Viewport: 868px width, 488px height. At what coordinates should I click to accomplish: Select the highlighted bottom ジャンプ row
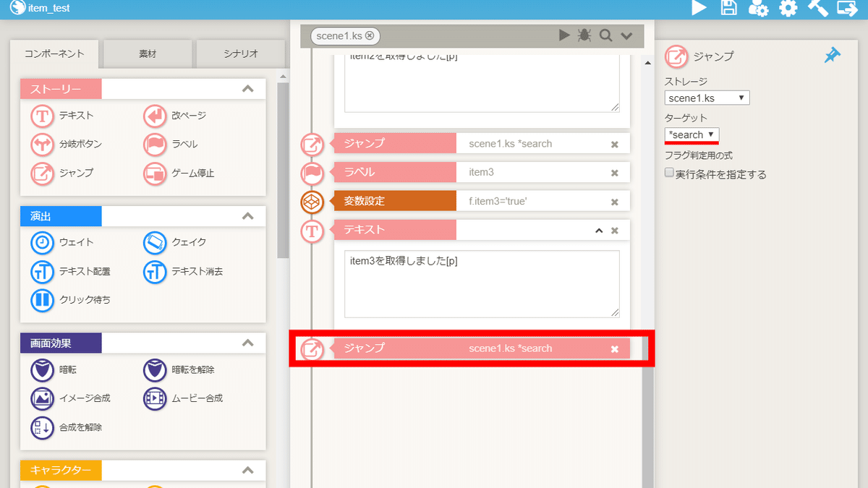click(482, 348)
